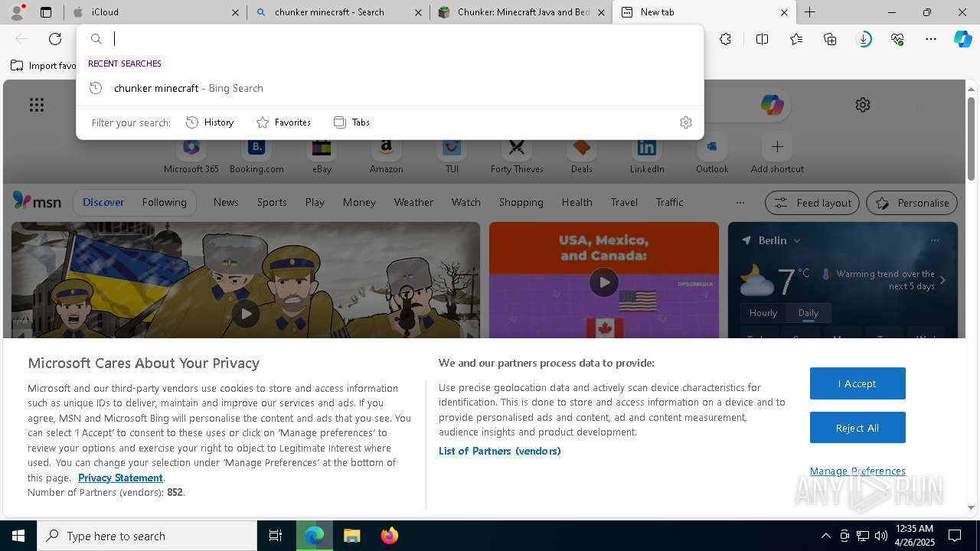The image size is (980, 551).
Task: Click Reject All cookies button
Action: (857, 428)
